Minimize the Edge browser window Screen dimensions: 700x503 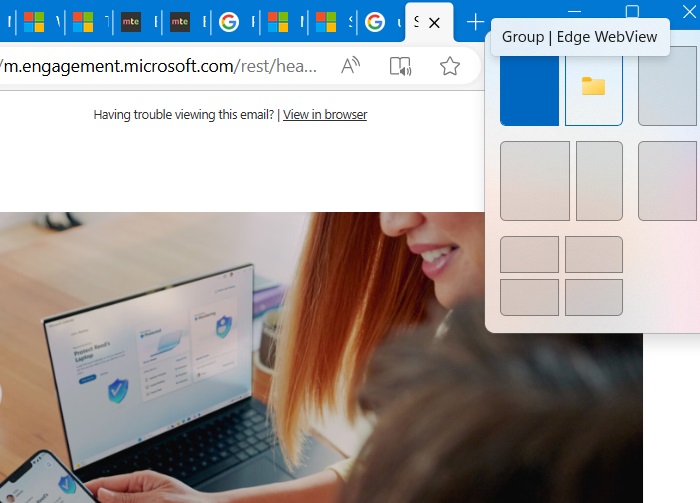coord(575,11)
